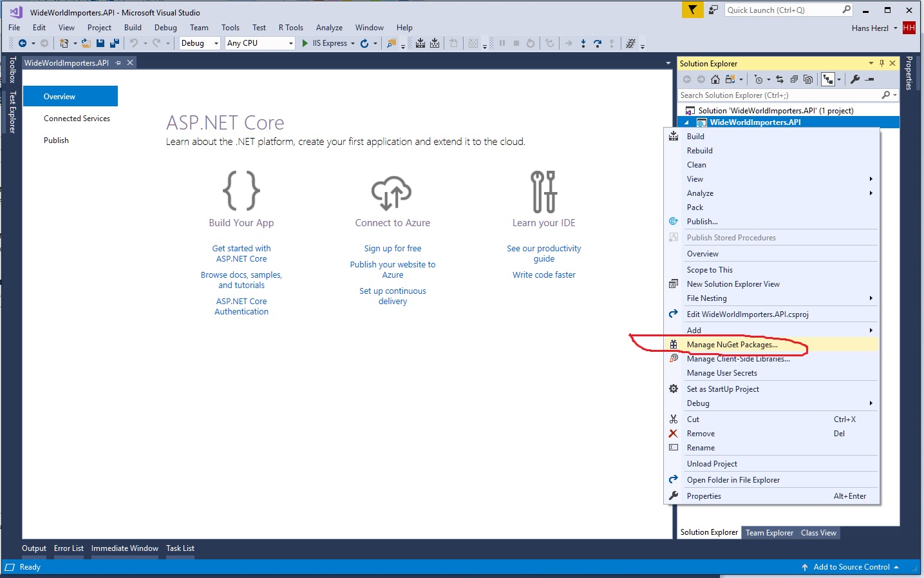This screenshot has width=924, height=578.
Task: Open Properties via the wrench toolbar icon
Action: pos(855,79)
